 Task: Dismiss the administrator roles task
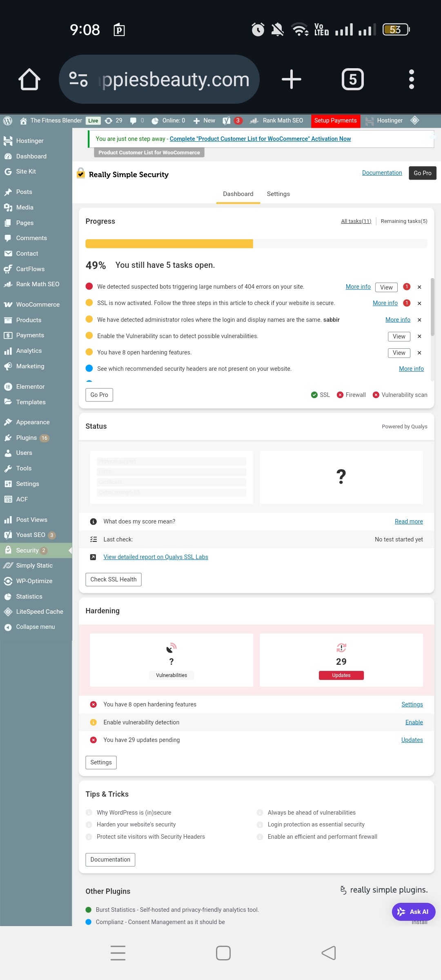[x=419, y=320]
